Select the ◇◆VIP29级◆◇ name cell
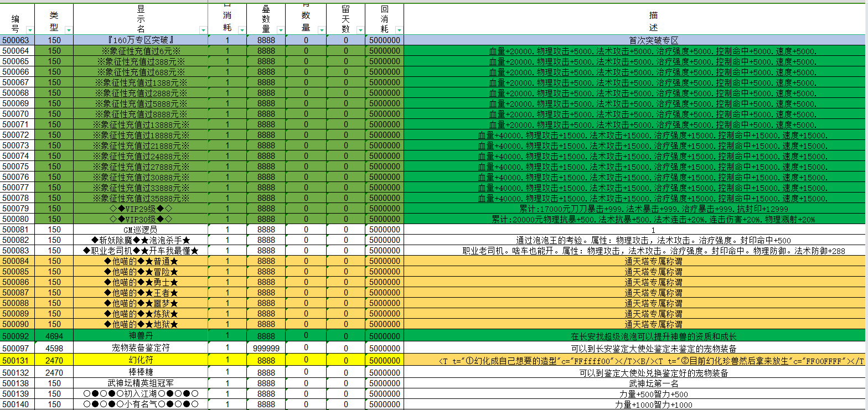The width and height of the screenshot is (868, 410). [x=141, y=209]
